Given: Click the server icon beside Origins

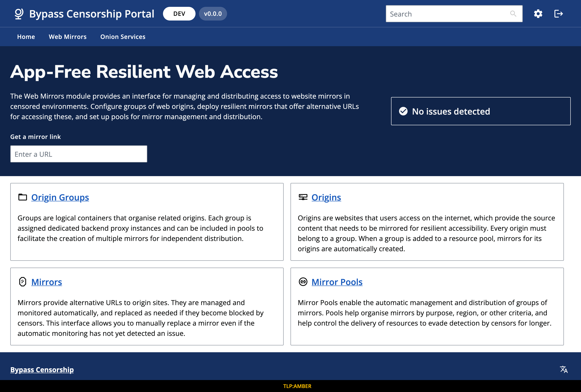Looking at the screenshot, I should point(303,197).
